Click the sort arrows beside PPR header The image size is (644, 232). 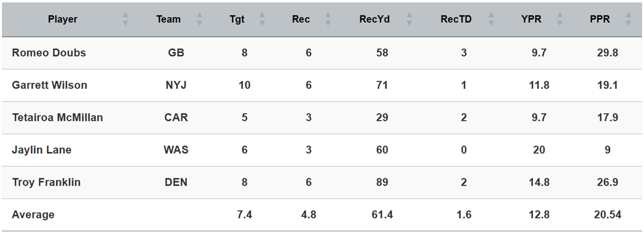click(628, 20)
